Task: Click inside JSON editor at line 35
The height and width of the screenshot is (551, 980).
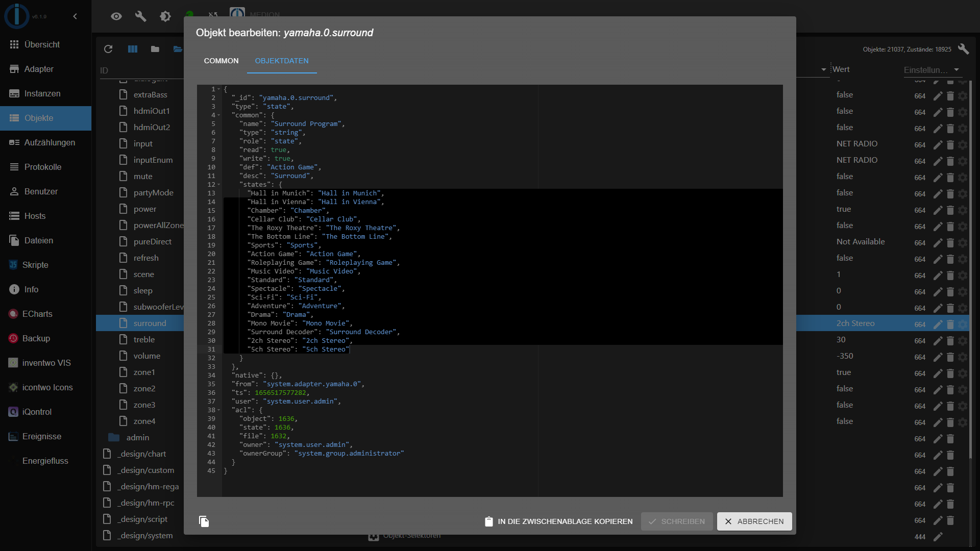Action: [x=503, y=384]
